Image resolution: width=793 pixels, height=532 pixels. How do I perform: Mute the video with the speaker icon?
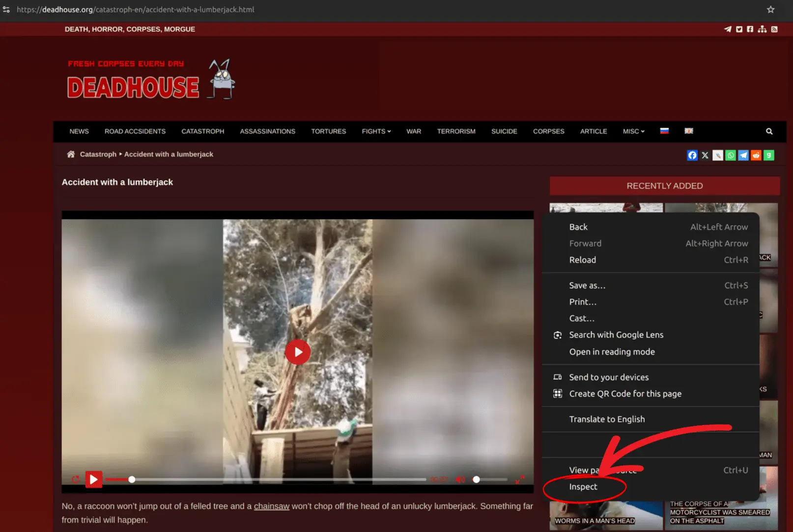[460, 479]
